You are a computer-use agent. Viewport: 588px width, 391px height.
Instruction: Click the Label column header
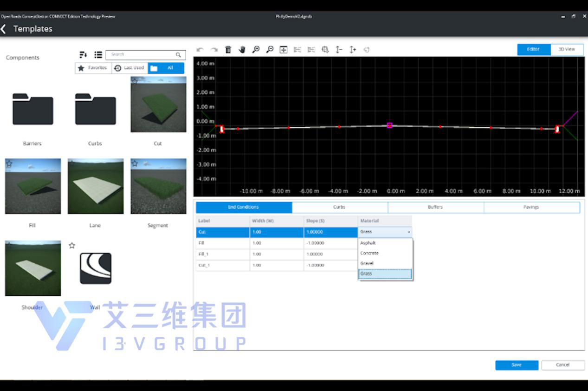click(223, 221)
